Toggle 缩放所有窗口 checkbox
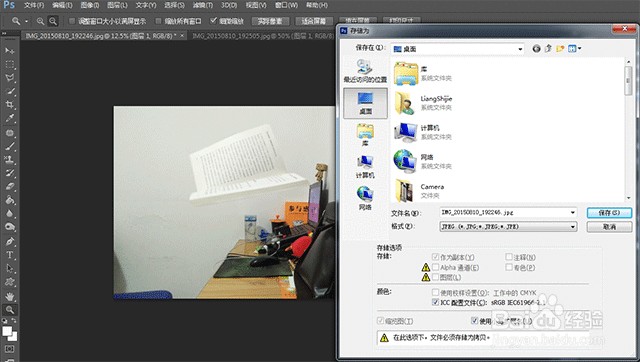This screenshot has height=362, width=640. pyautogui.click(x=159, y=21)
